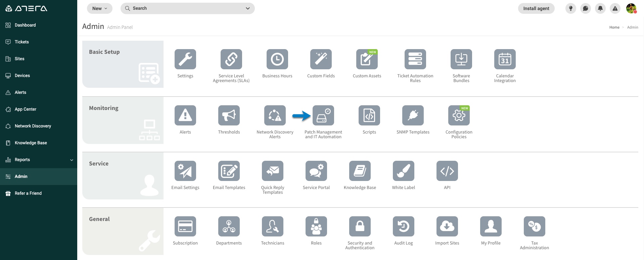This screenshot has width=644, height=260.
Task: Go to Dashboard in sidebar
Action: coord(39,25)
